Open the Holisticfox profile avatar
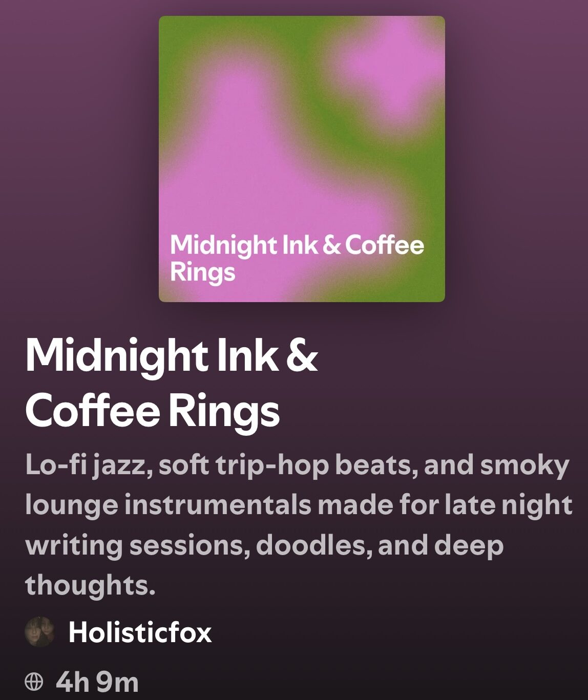The width and height of the screenshot is (588, 700). coord(40,632)
